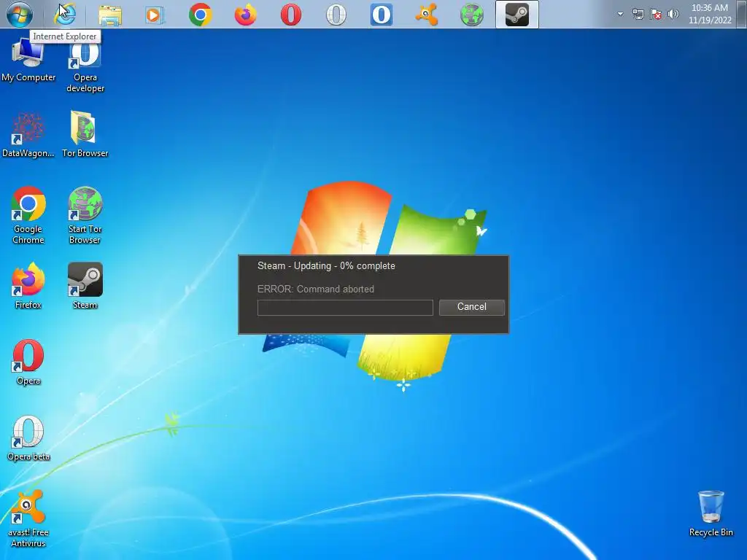Select the Google Chrome desktop shortcut

click(x=28, y=215)
